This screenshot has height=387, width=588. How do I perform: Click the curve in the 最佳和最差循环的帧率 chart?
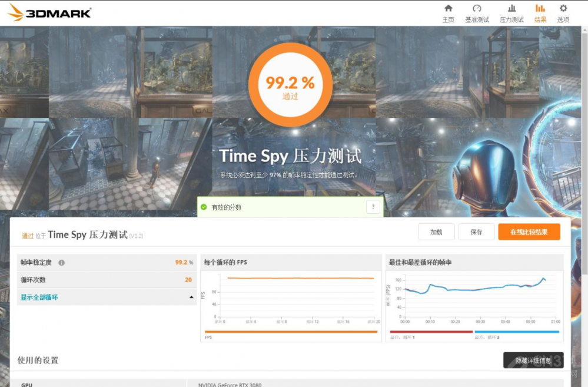[475, 288]
